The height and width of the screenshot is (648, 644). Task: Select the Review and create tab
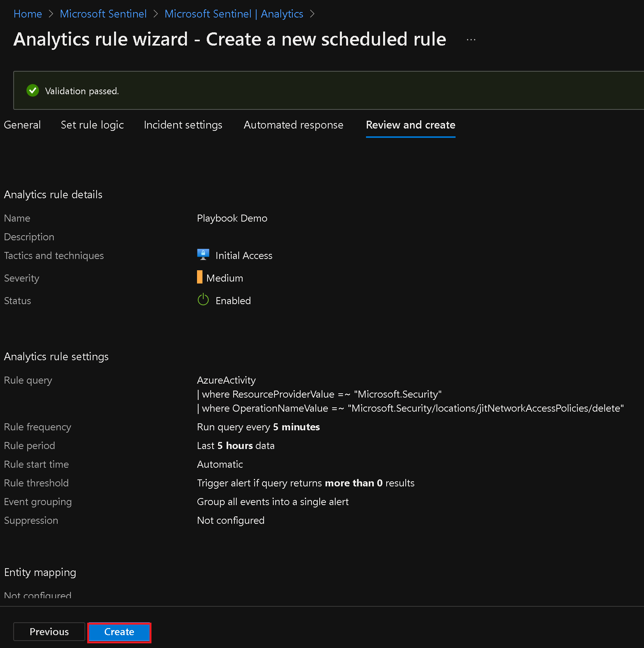(411, 125)
